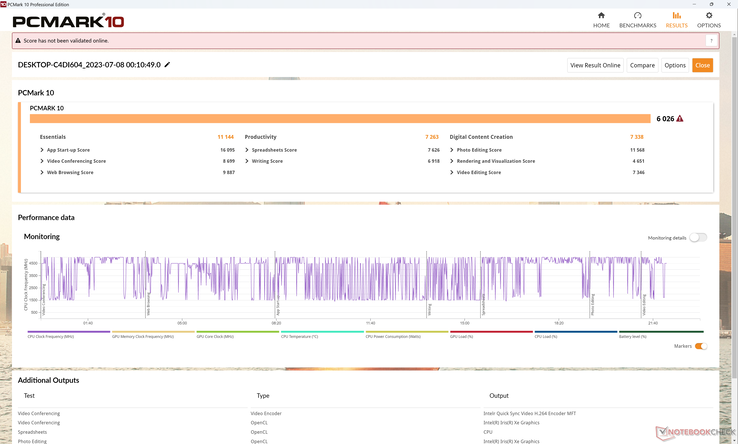Open the Options gear in top navigation
The width and height of the screenshot is (738, 444).
tap(708, 19)
